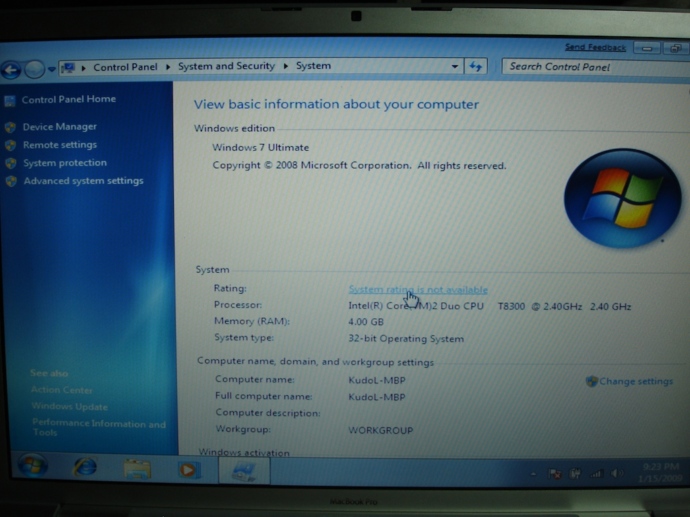Click the Intel Core 2 Duo processor text
This screenshot has height=517, width=690.
point(490,306)
